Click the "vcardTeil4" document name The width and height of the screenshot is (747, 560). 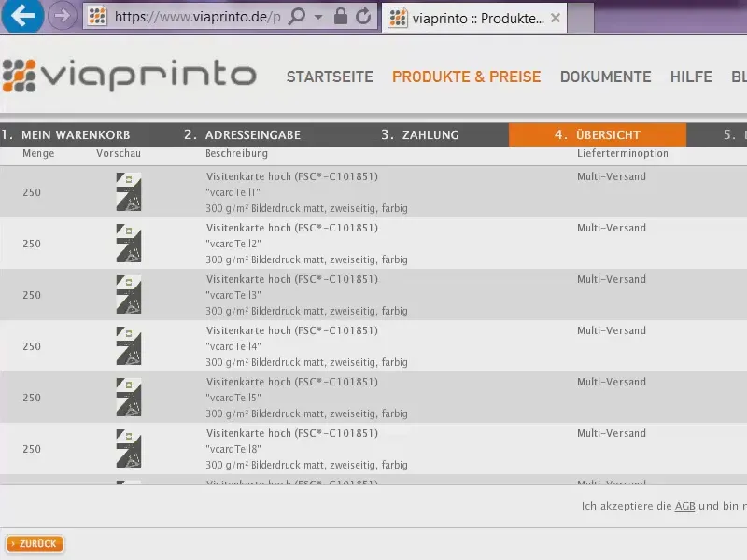pos(233,346)
